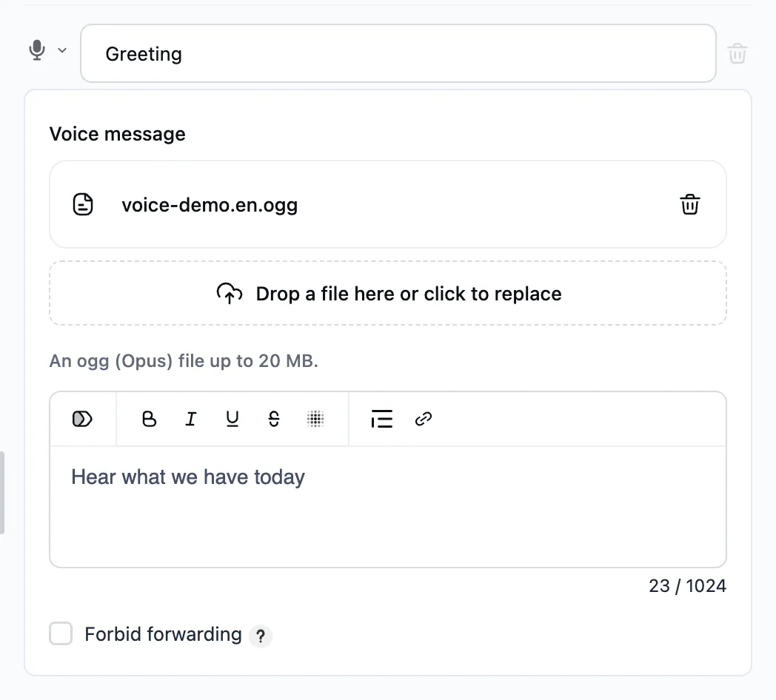
Task: Edit the Greeting title field
Action: 398,53
